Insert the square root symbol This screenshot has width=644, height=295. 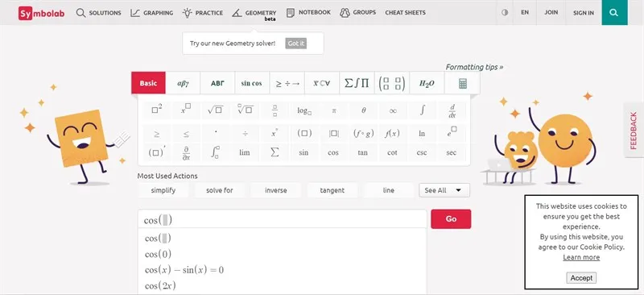(x=215, y=110)
